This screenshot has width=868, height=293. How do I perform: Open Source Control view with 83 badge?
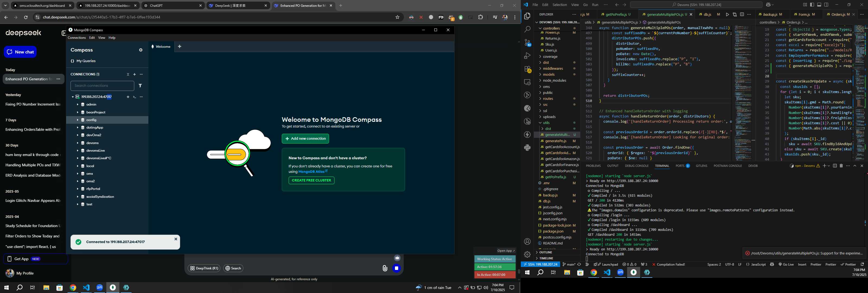click(527, 43)
